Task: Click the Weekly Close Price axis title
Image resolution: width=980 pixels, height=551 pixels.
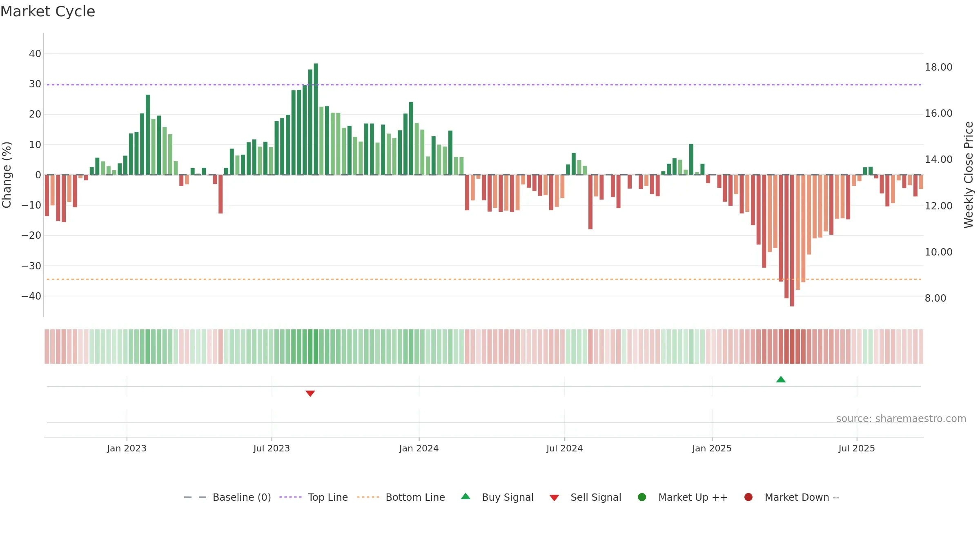Action: (969, 175)
